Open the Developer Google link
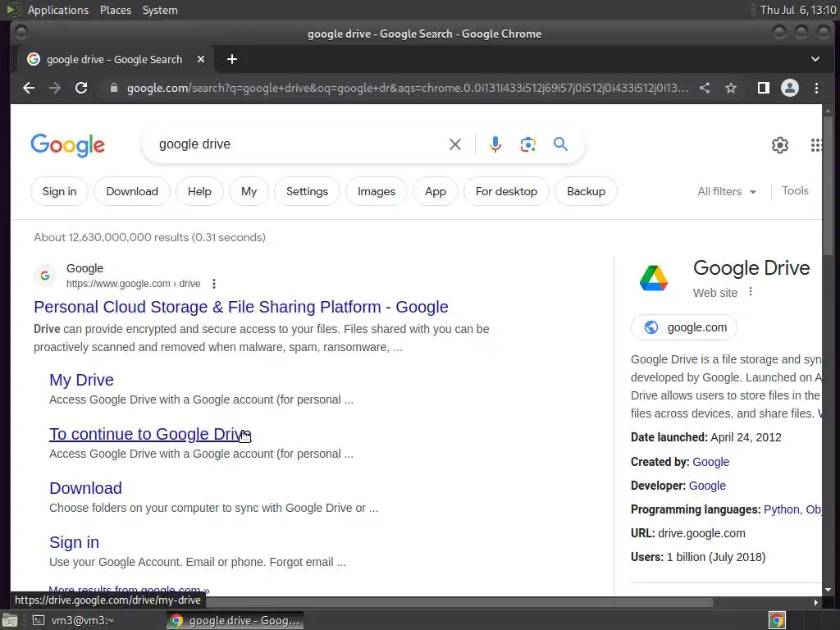Image resolution: width=840 pixels, height=630 pixels. pyautogui.click(x=707, y=486)
